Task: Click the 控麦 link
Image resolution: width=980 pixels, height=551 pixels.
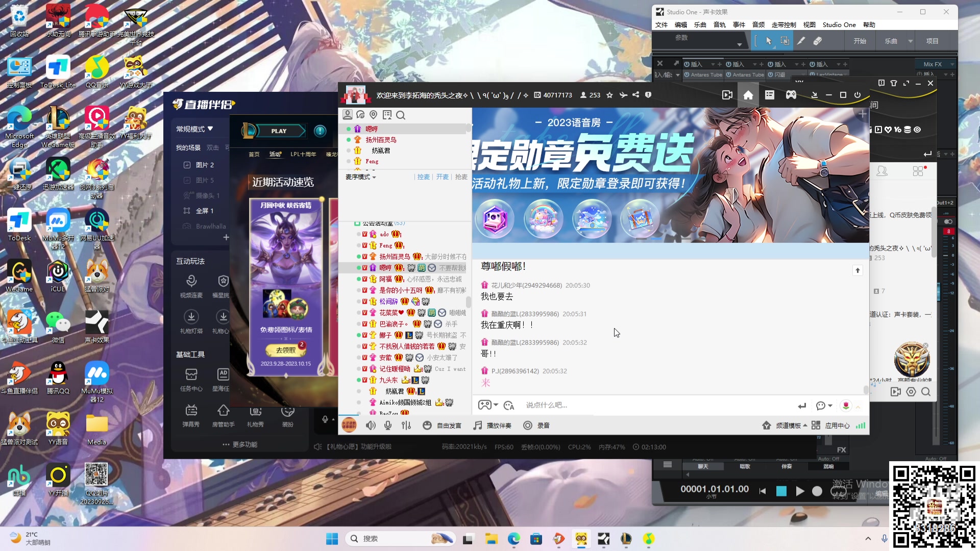Action: pyautogui.click(x=423, y=177)
